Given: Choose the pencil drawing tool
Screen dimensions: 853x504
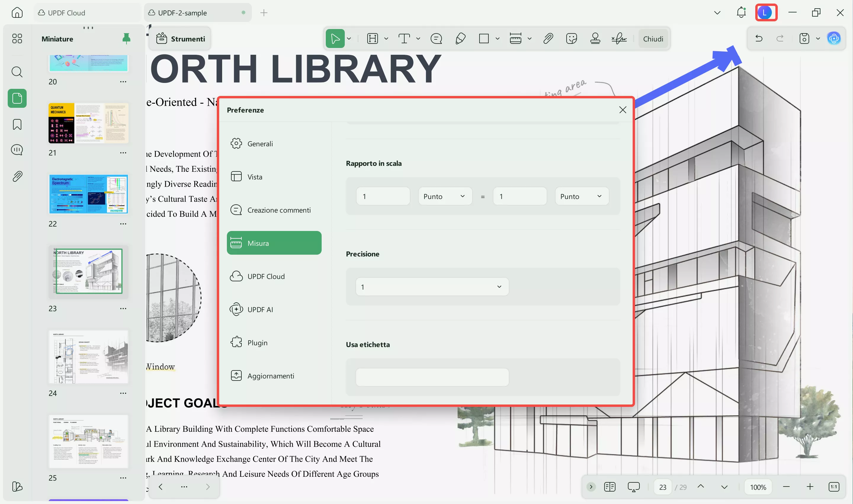Looking at the screenshot, I should (x=460, y=39).
